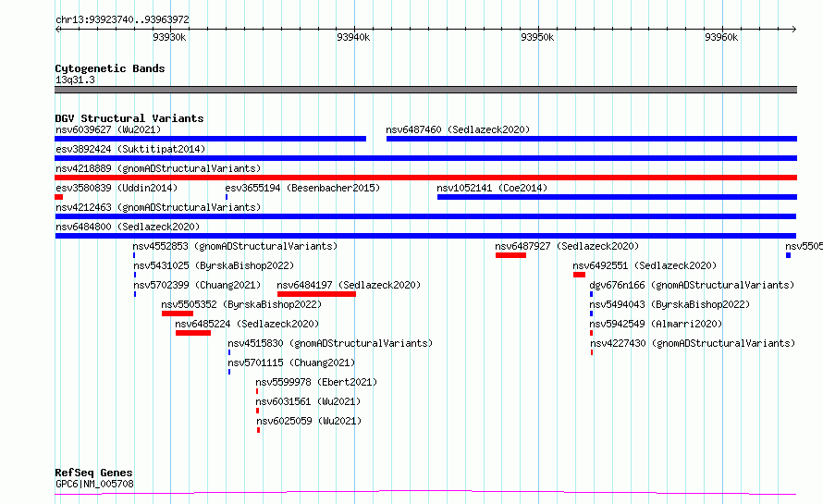Click nsv5599978 (Ebert2021) label
823x504 pixels.
(x=316, y=382)
